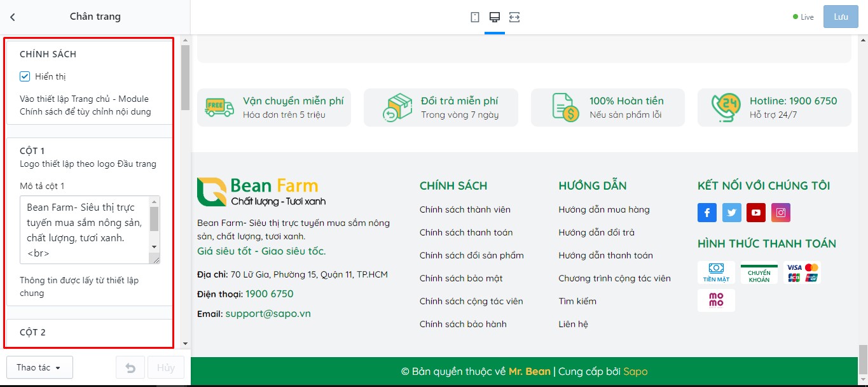
Task: Click the phone number 1900 6750 link
Action: pos(270,294)
